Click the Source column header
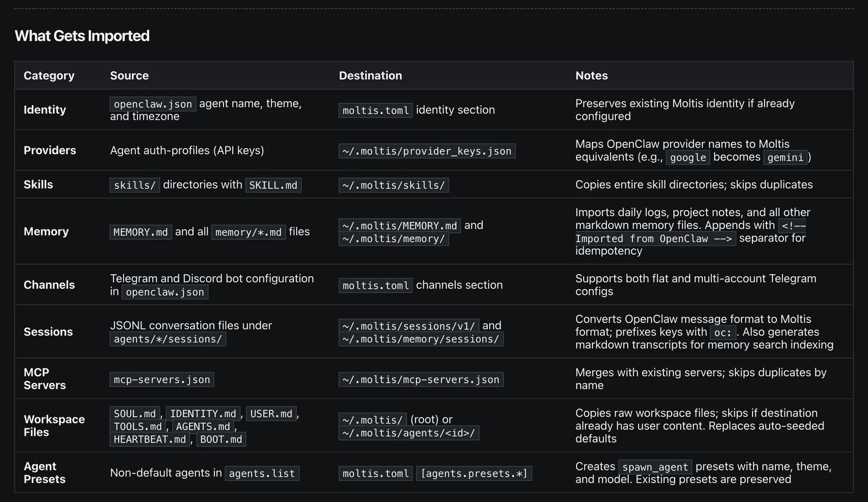This screenshot has width=868, height=502. click(x=129, y=75)
